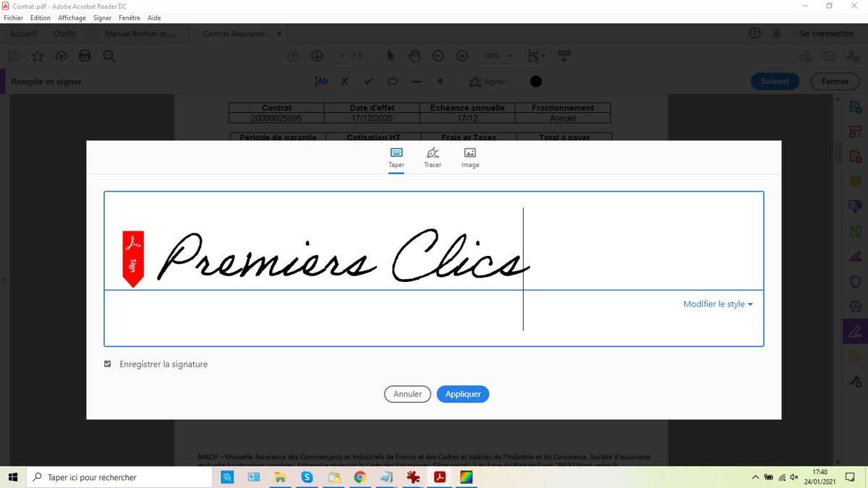Switch to the Image signature mode
Viewport: 868px width, 488px height.
(470, 158)
